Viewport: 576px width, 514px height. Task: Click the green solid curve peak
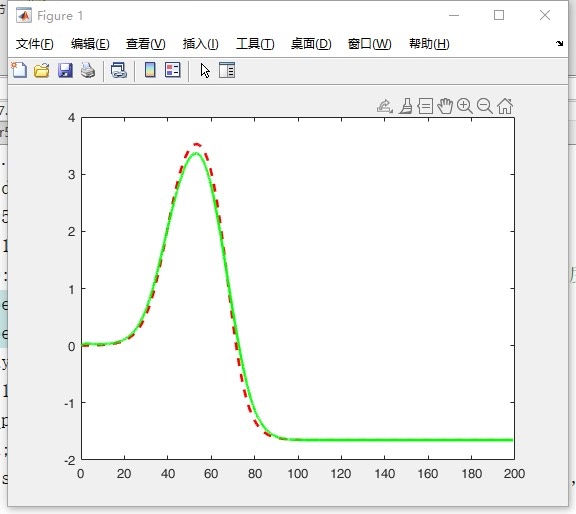coord(196,153)
